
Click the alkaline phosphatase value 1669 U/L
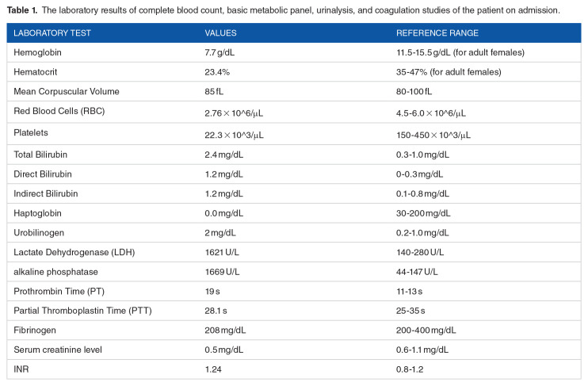coord(222,273)
